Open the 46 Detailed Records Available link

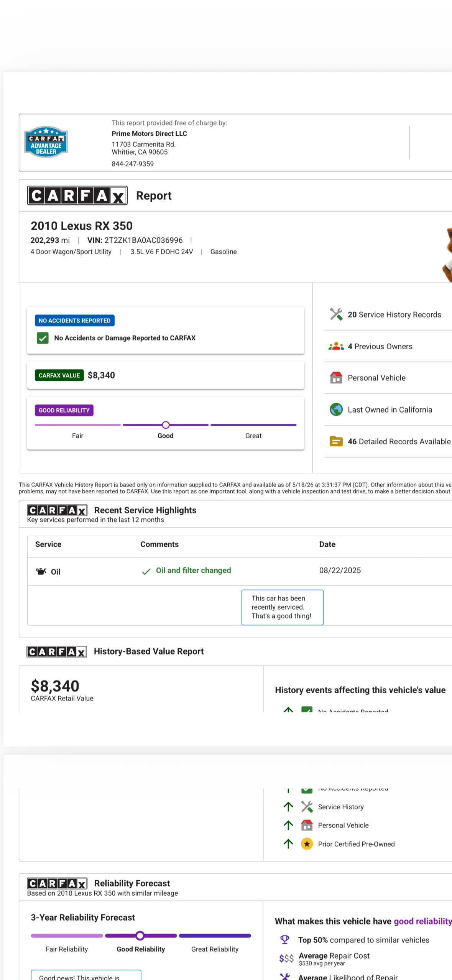click(x=399, y=441)
